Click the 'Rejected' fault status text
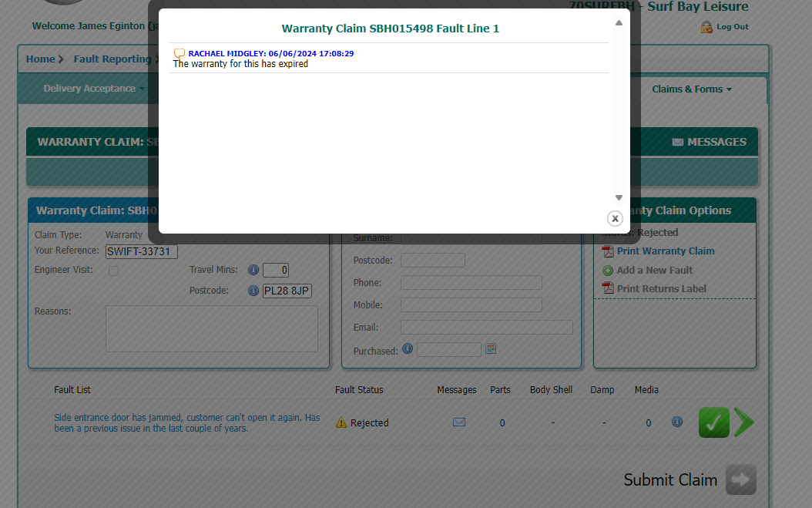The height and width of the screenshot is (508, 812). [x=369, y=423]
